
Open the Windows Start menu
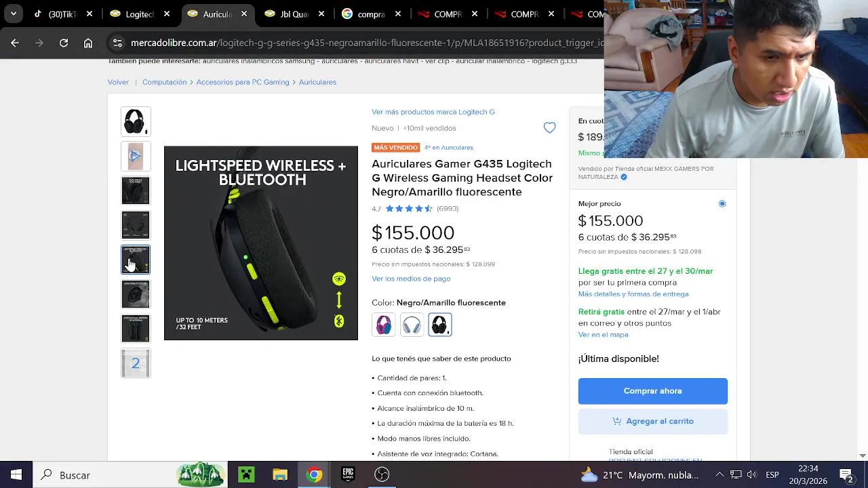tap(16, 475)
